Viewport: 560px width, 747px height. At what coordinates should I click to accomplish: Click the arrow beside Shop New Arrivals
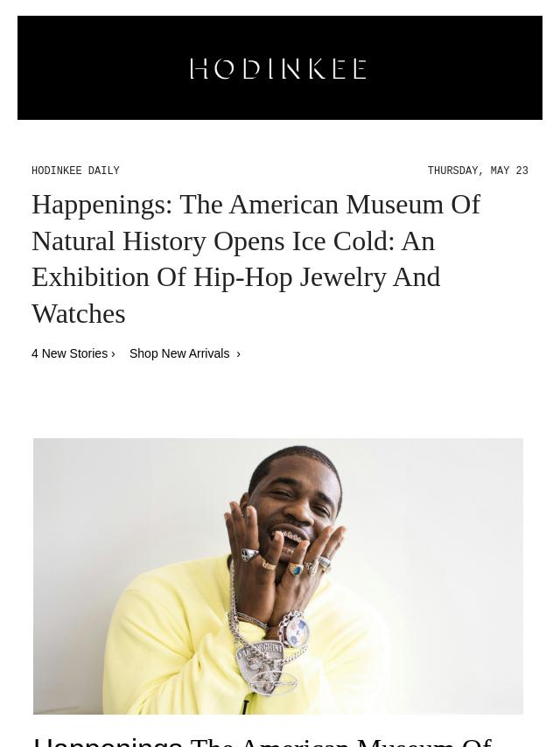click(238, 354)
